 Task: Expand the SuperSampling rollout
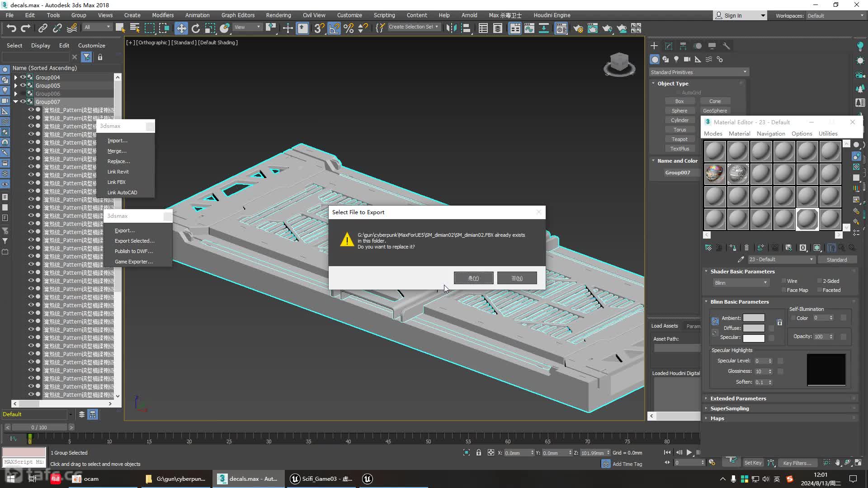pos(730,408)
